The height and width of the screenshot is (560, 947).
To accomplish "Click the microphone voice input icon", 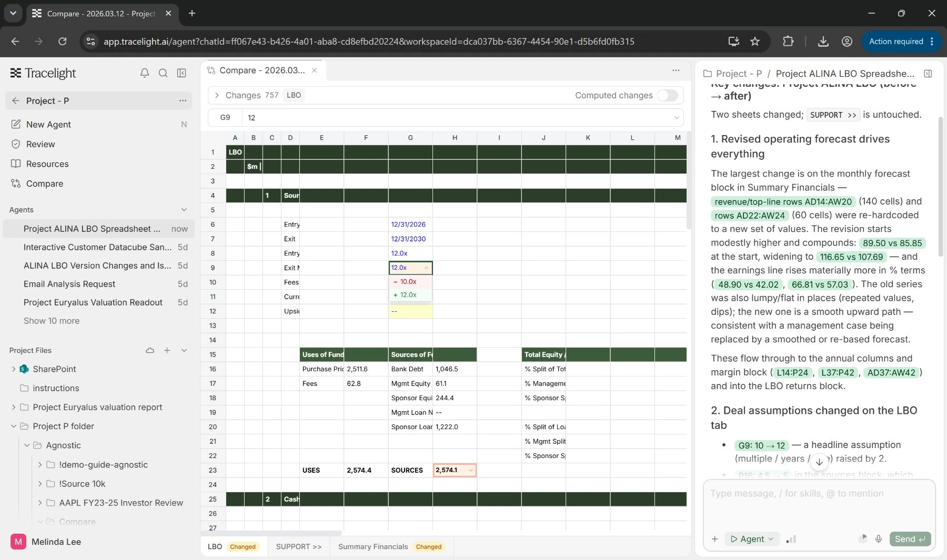I will tap(879, 539).
